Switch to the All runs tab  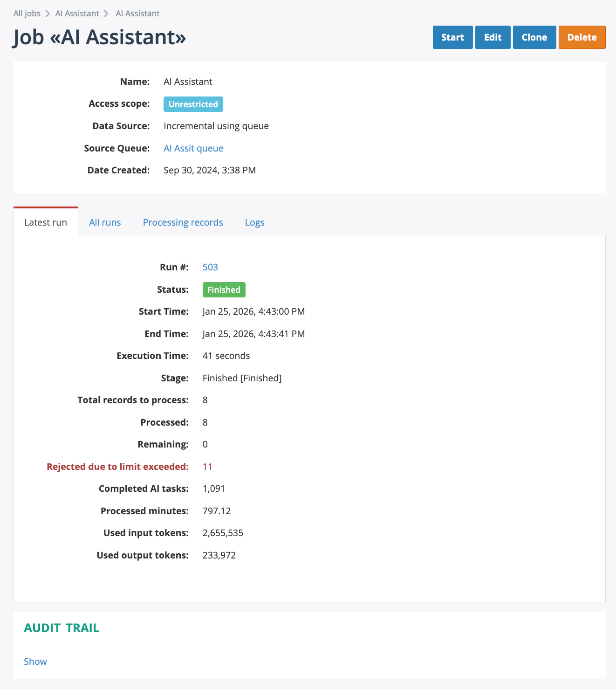[x=105, y=222]
